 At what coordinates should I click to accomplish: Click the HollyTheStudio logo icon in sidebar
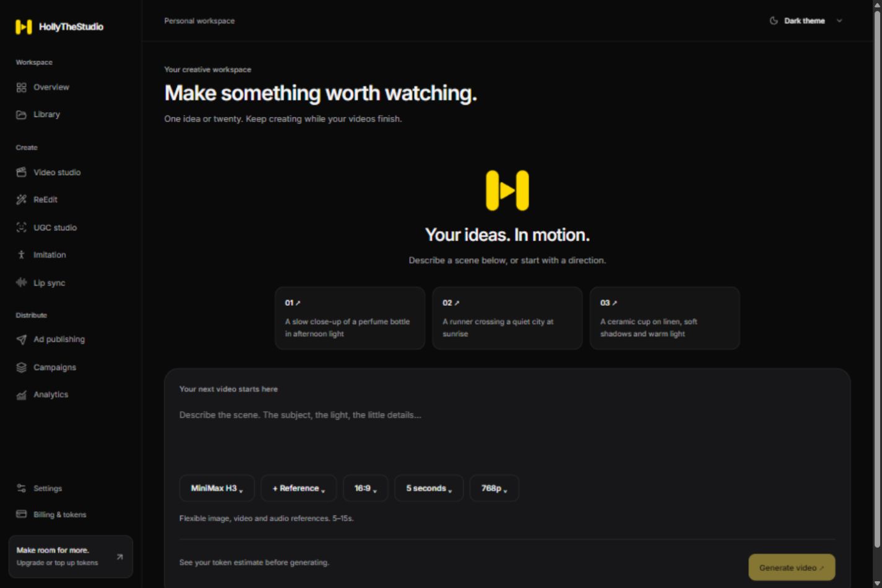point(24,27)
